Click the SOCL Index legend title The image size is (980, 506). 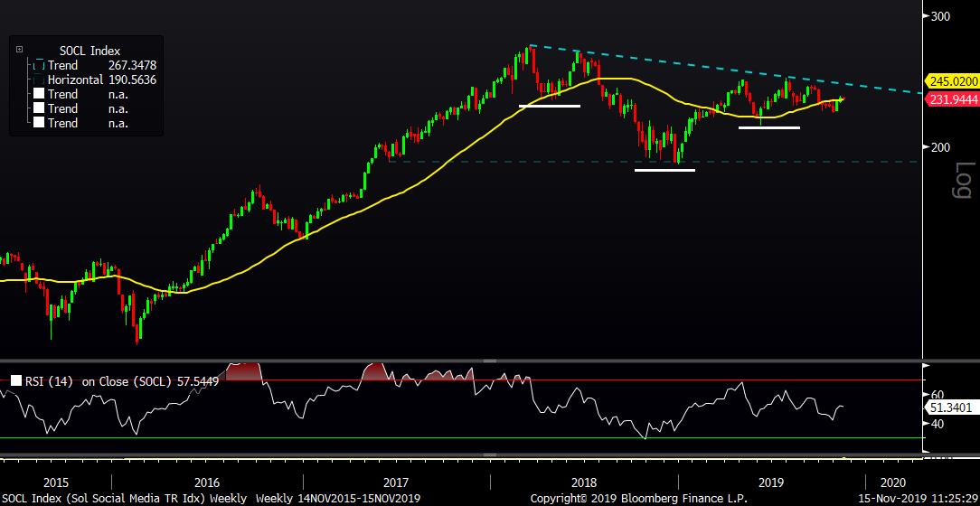(90, 52)
